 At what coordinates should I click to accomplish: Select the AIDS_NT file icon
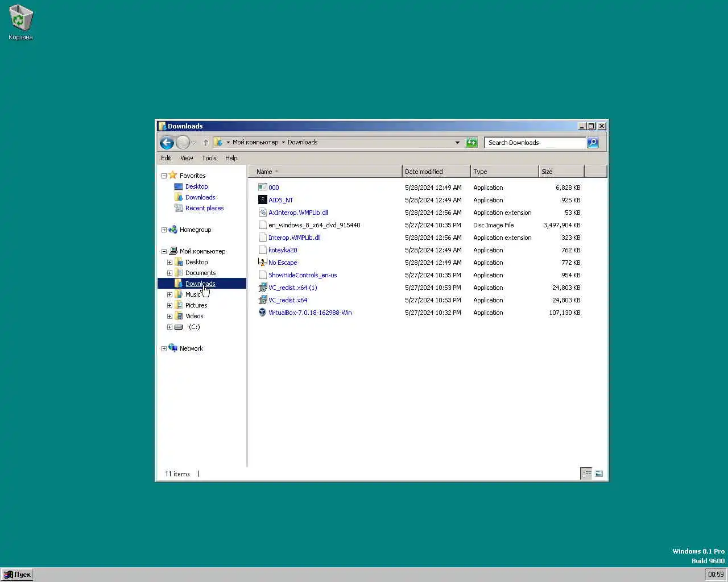pos(262,200)
